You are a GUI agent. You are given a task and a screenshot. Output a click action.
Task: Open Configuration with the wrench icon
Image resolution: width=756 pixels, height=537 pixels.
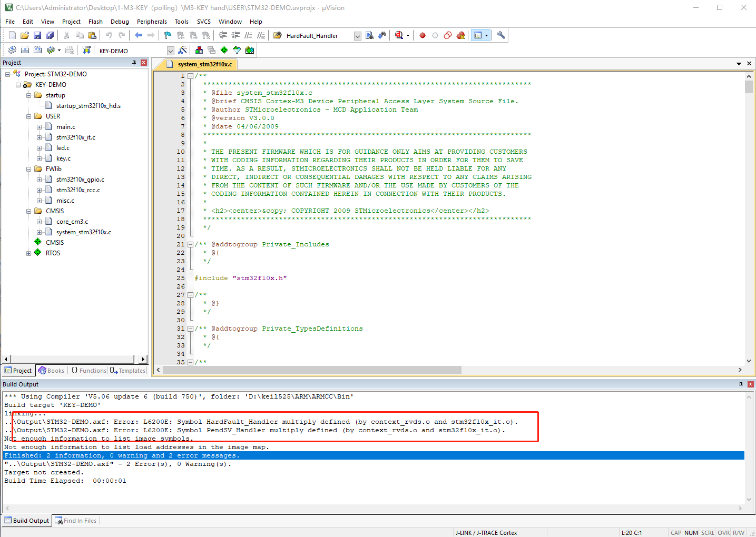pos(501,35)
